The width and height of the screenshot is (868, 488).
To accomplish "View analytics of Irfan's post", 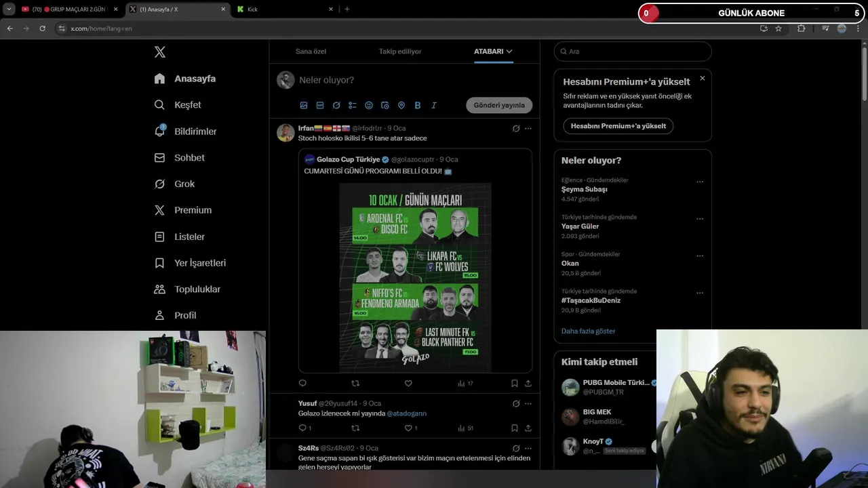I will [x=465, y=384].
